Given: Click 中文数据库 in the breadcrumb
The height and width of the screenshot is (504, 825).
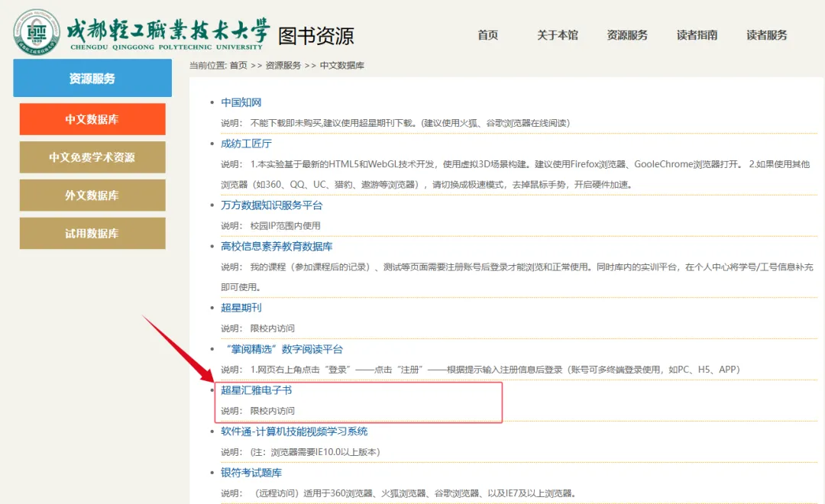Looking at the screenshot, I should [342, 65].
